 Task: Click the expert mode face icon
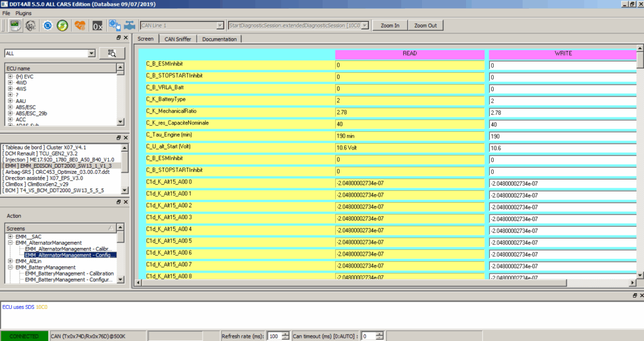(29, 26)
